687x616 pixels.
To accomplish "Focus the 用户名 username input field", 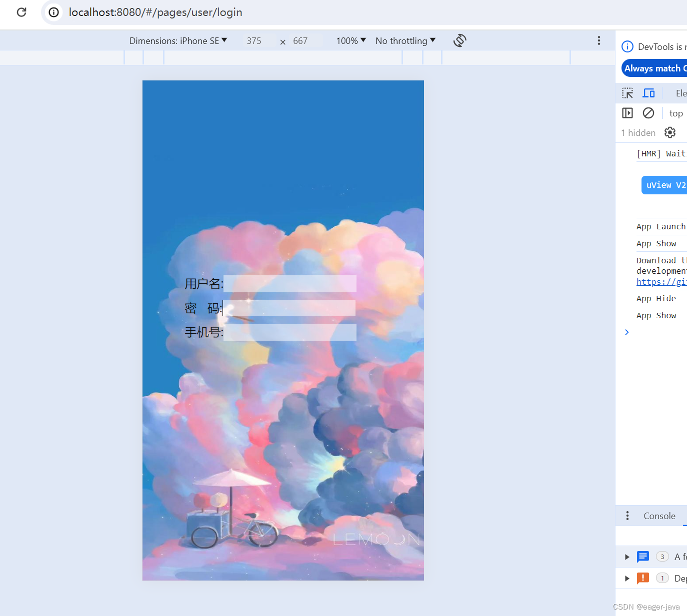I will (x=290, y=284).
